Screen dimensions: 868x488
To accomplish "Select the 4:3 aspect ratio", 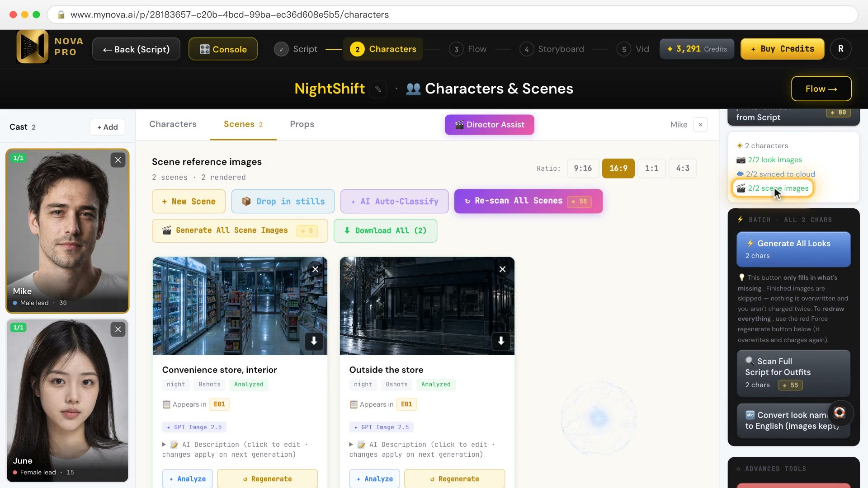I will (x=683, y=169).
